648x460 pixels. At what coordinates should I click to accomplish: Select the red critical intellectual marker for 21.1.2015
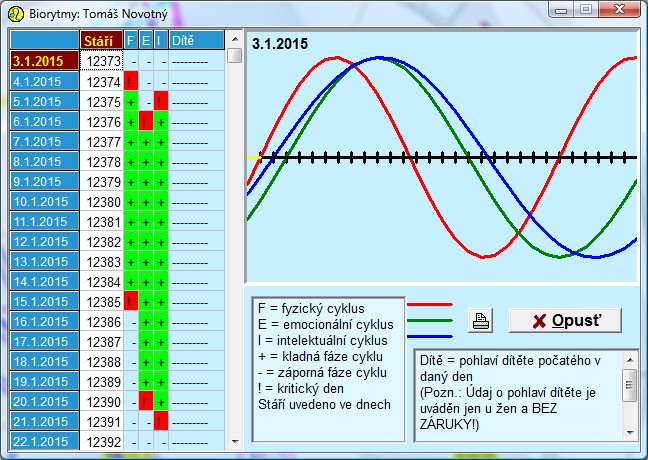pyautogui.click(x=160, y=422)
